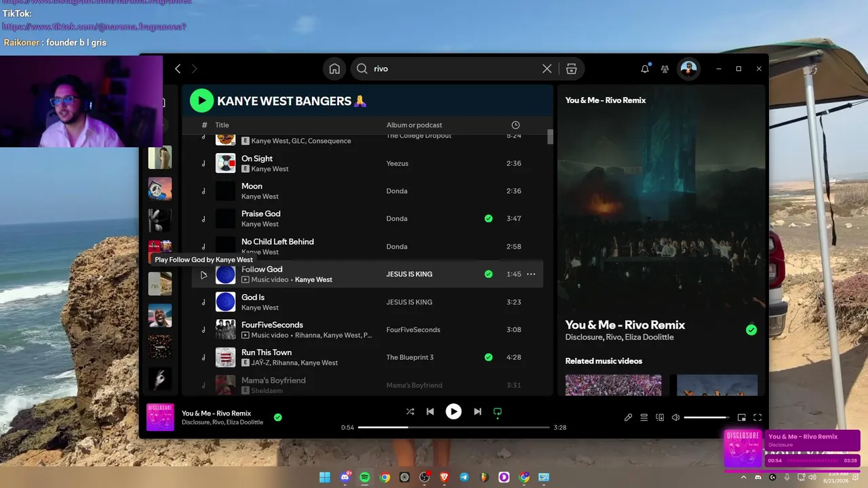
Task: Click the track list scrollbar
Action: pyautogui.click(x=550, y=136)
